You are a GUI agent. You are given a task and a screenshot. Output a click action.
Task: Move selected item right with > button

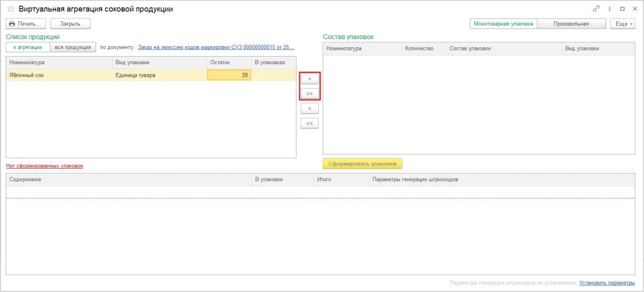pos(309,79)
